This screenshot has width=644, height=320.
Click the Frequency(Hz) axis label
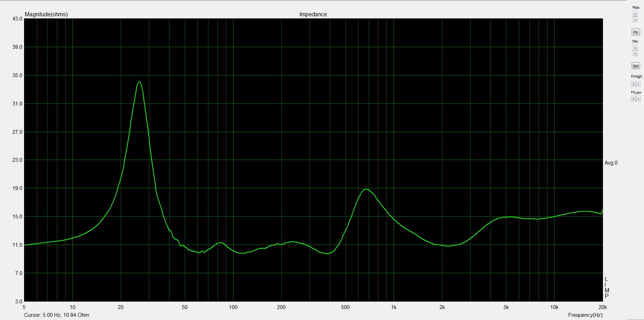point(585,315)
